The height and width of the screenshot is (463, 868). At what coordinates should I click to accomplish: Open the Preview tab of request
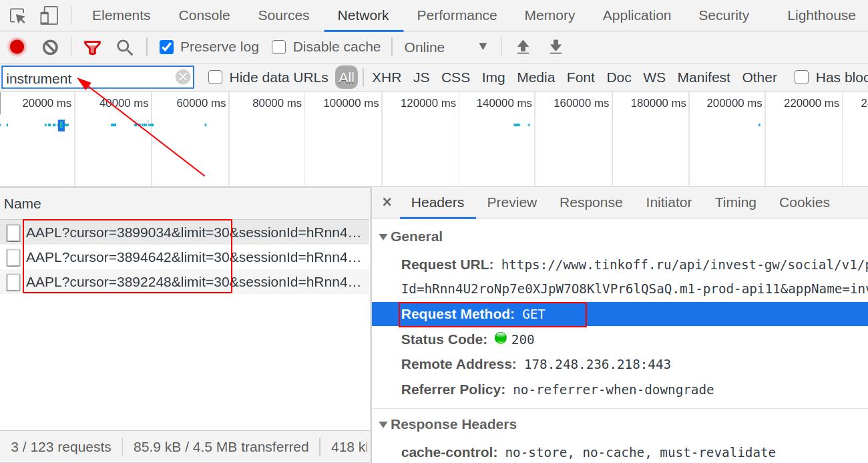pyautogui.click(x=511, y=202)
